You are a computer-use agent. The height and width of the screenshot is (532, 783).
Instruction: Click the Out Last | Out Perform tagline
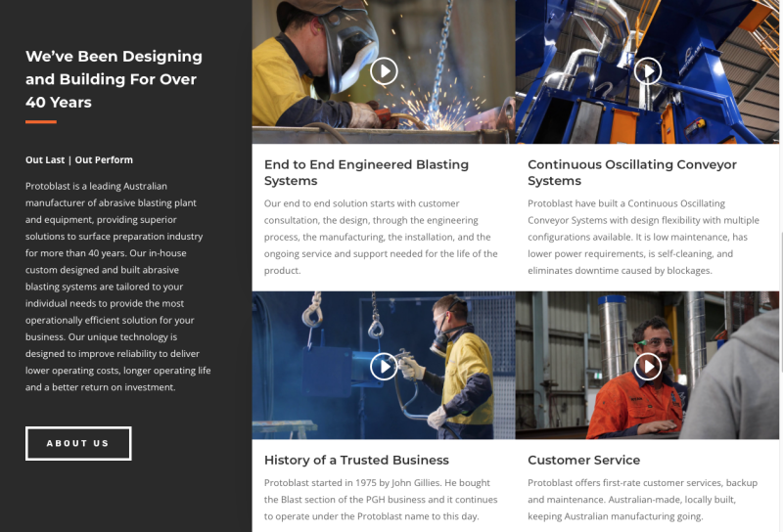[x=79, y=159]
